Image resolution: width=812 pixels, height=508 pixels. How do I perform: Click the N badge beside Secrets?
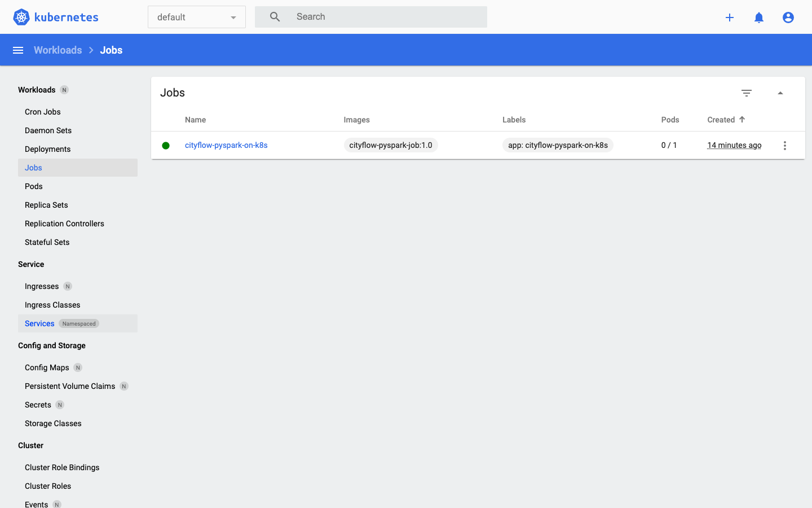[x=60, y=405]
